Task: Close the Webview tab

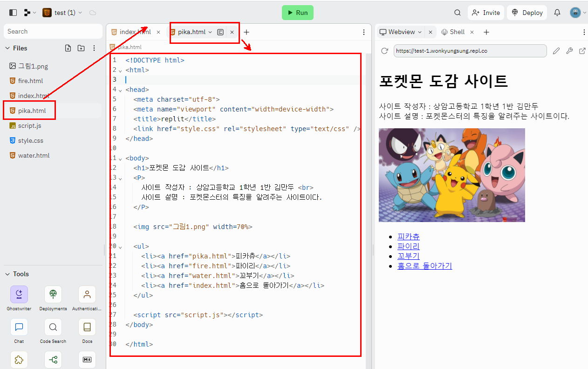Action: (431, 32)
